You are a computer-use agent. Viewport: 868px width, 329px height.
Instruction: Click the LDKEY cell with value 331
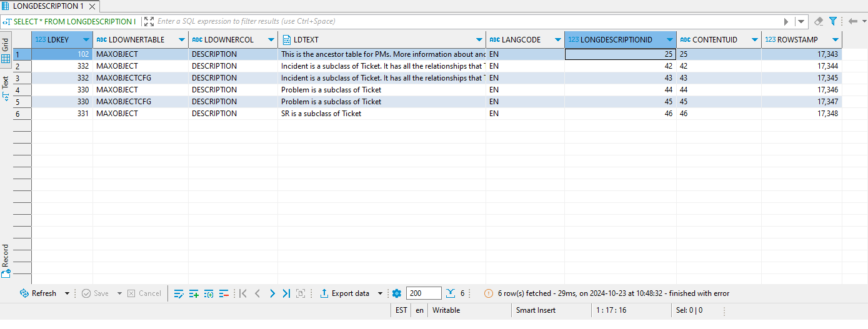pos(62,114)
